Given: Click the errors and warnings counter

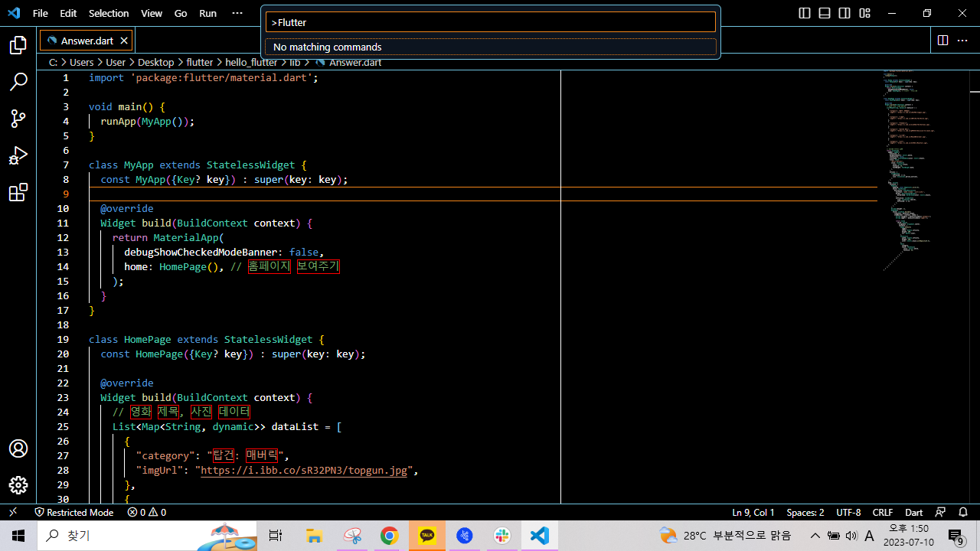Looking at the screenshot, I should 147,512.
